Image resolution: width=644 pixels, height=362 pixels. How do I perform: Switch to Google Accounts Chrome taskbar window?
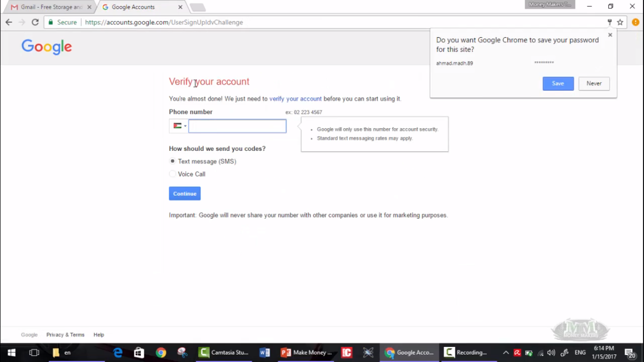point(409,353)
